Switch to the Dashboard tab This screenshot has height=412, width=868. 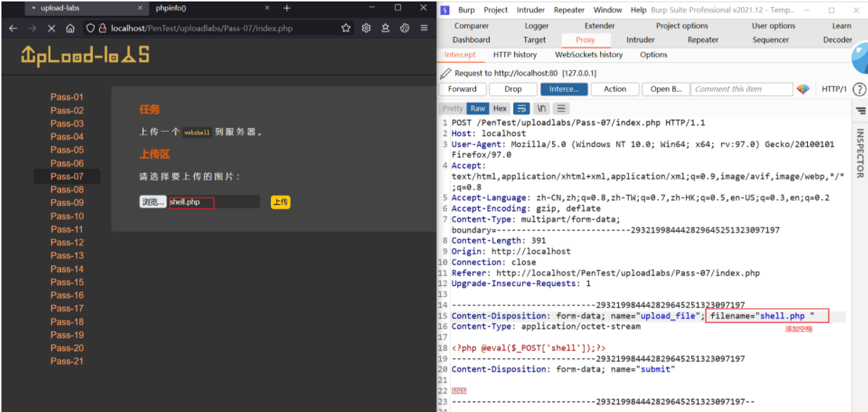pyautogui.click(x=471, y=40)
